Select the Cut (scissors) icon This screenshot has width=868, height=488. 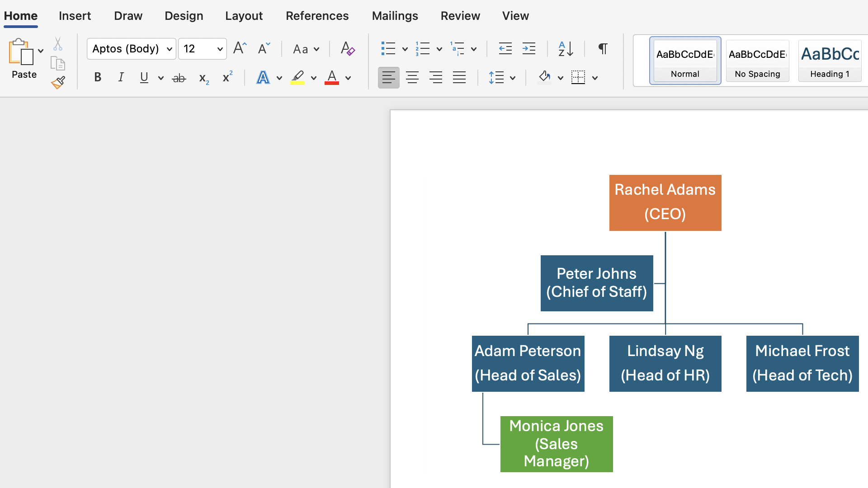pos(58,43)
